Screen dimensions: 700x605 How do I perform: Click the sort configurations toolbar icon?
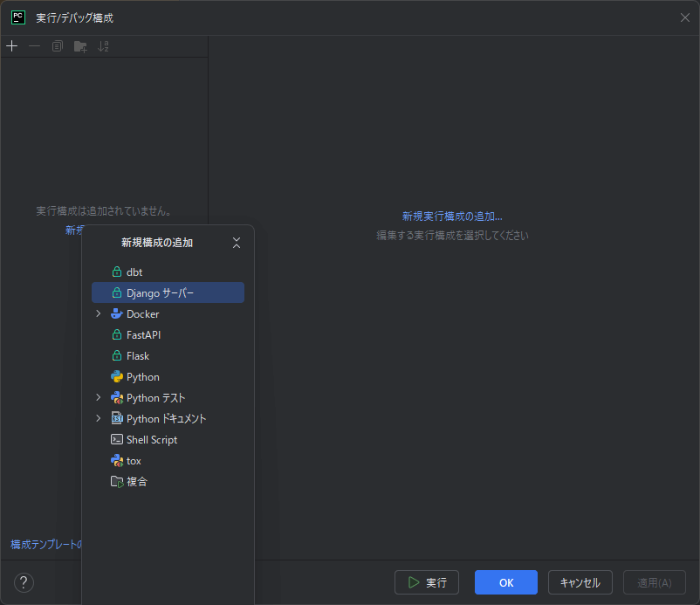pyautogui.click(x=104, y=46)
